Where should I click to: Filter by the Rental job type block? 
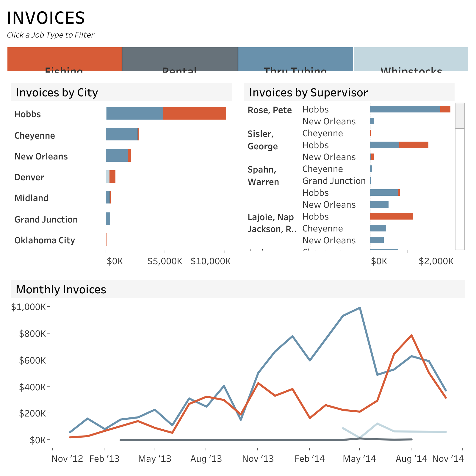[180, 59]
